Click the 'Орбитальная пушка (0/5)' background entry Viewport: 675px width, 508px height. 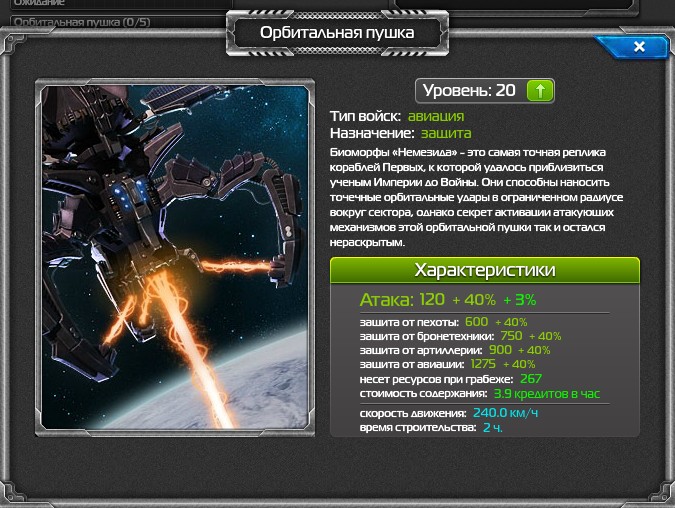(x=82, y=22)
